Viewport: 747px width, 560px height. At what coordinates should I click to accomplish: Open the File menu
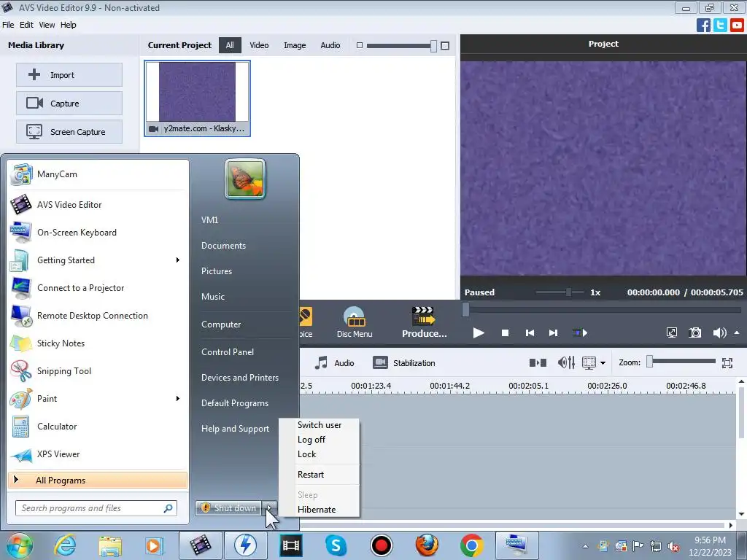coord(8,25)
